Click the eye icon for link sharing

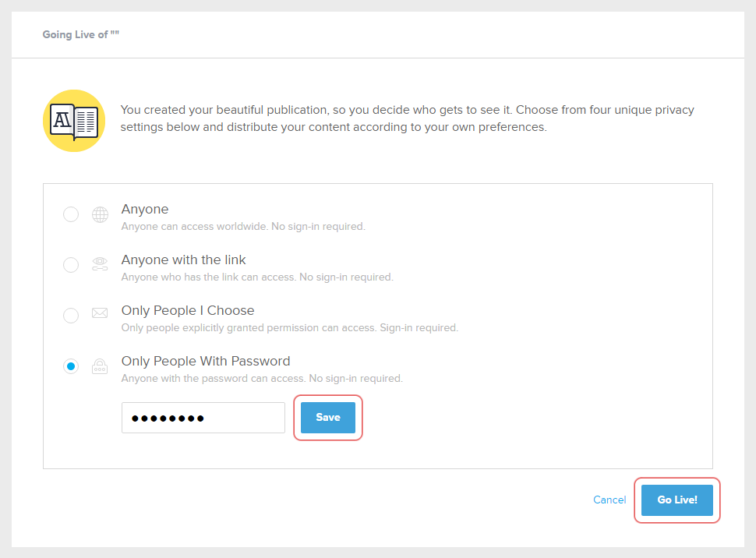pos(100,265)
